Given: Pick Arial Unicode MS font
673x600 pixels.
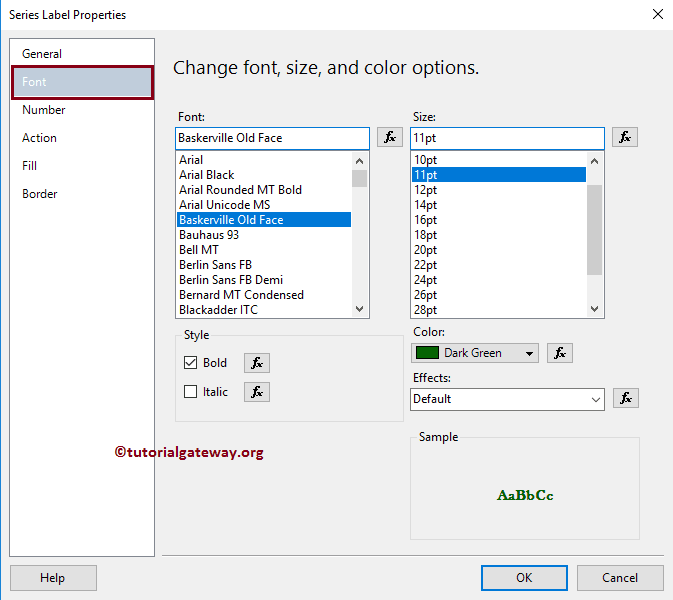Looking at the screenshot, I should click(264, 205).
